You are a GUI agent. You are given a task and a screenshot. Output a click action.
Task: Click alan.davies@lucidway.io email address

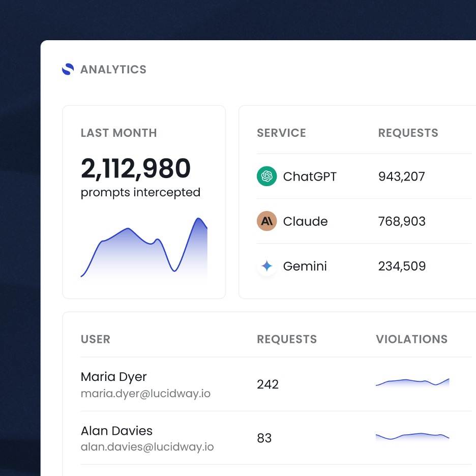coord(147,448)
